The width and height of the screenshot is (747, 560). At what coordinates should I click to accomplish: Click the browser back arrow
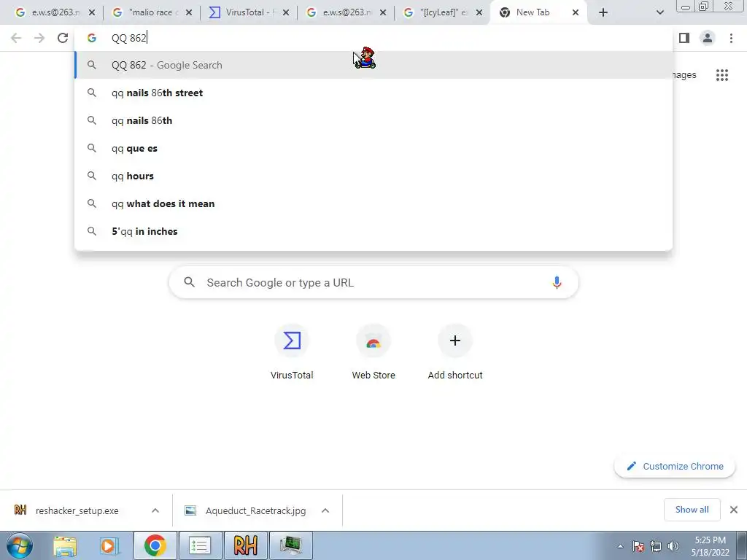click(x=16, y=38)
